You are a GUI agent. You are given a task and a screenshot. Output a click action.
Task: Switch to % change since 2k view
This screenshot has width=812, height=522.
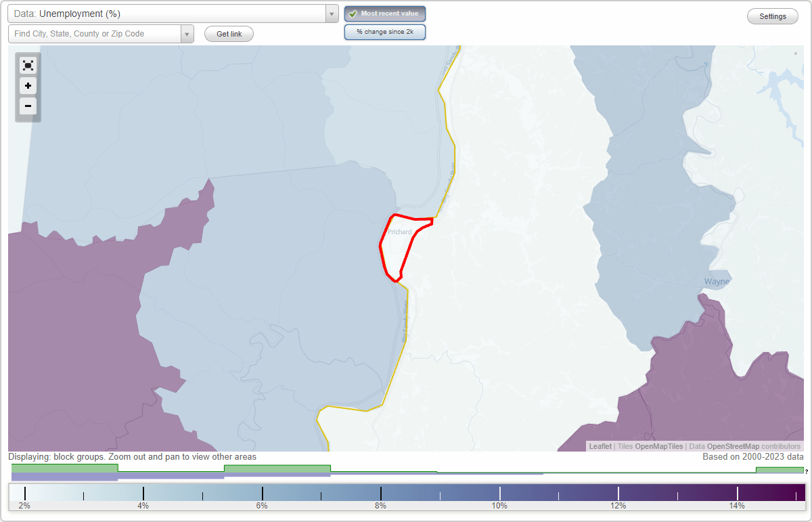384,31
